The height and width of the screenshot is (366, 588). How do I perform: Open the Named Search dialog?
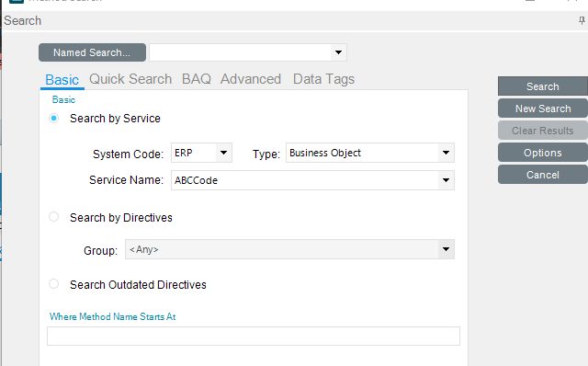(92, 52)
